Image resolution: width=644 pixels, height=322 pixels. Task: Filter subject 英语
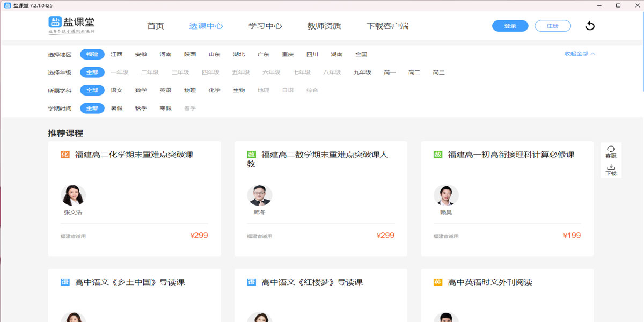pyautogui.click(x=166, y=90)
